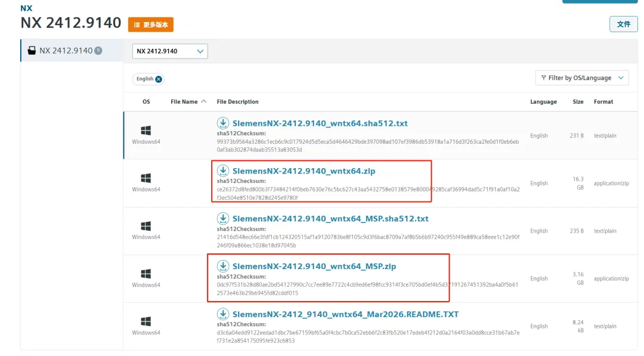Screen dimensions: 644x356
Task: Click the 8.24 kB size value
Action: click(578, 326)
